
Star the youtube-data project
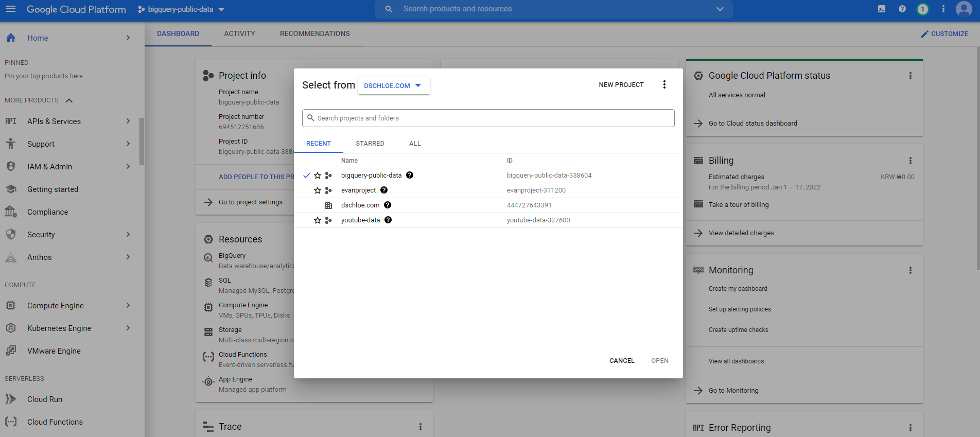318,220
